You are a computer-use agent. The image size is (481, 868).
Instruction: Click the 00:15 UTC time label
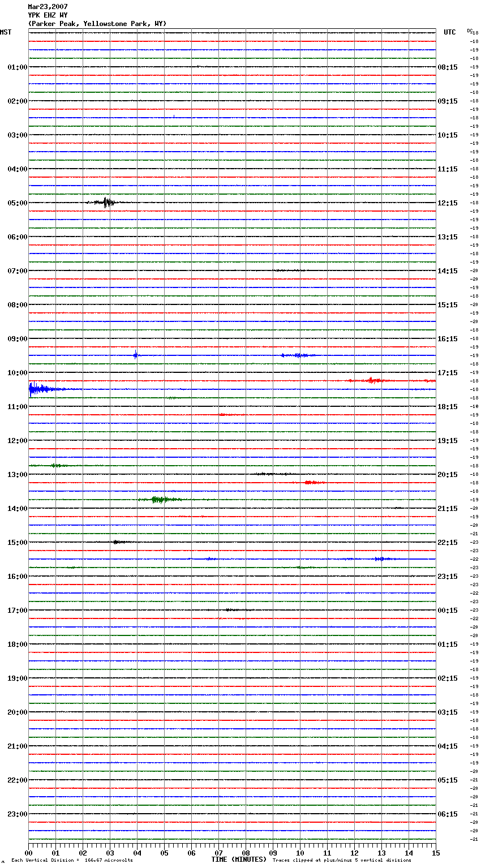pyautogui.click(x=448, y=611)
